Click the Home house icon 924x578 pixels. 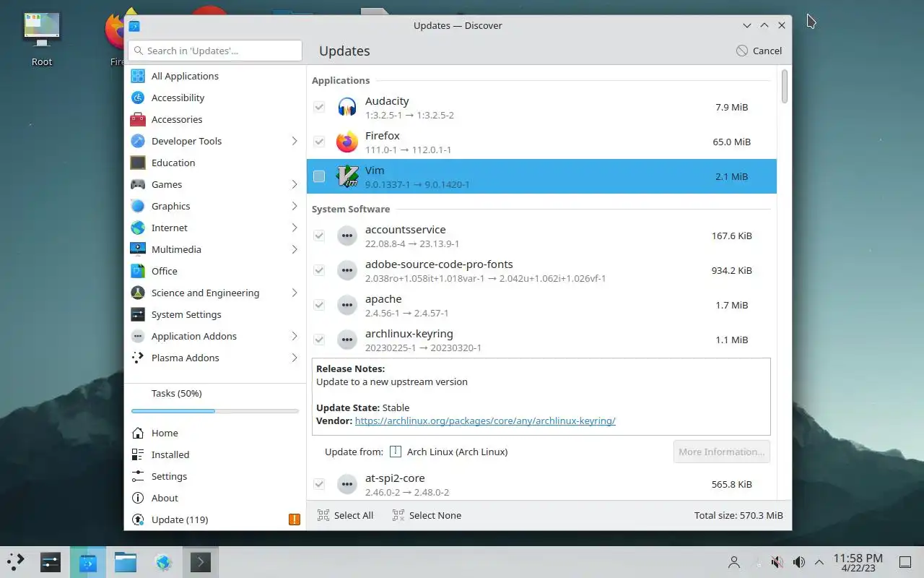(138, 433)
